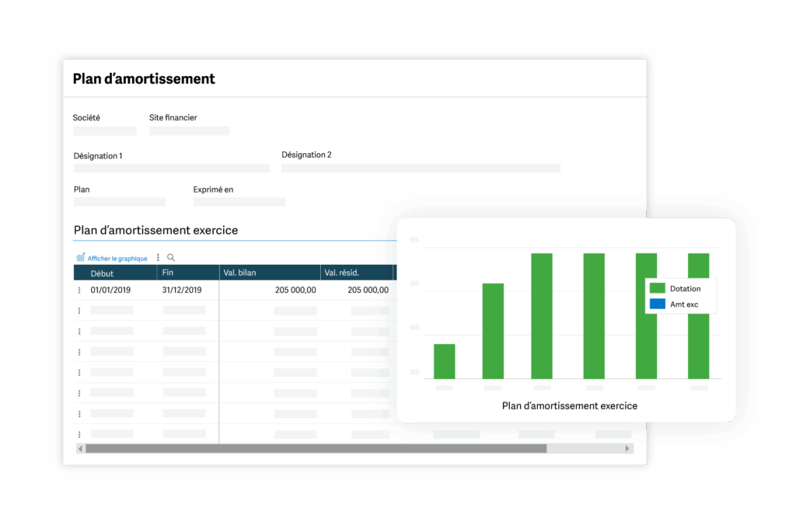796x532 pixels.
Task: Click the ellipsis icon on the last table row
Action: (x=79, y=434)
